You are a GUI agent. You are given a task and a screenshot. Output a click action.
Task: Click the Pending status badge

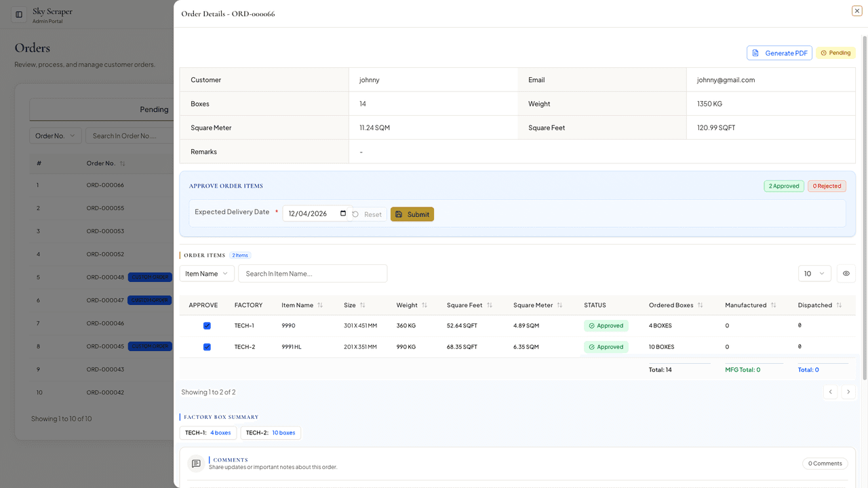[835, 53]
